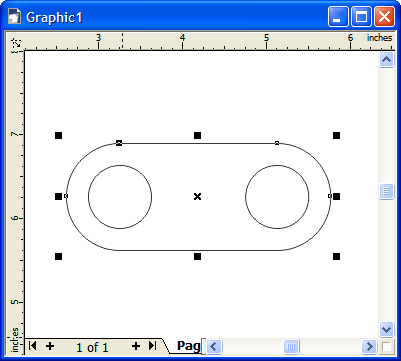Add a page before using left plus button
This screenshot has height=361, width=401.
pyautogui.click(x=50, y=346)
